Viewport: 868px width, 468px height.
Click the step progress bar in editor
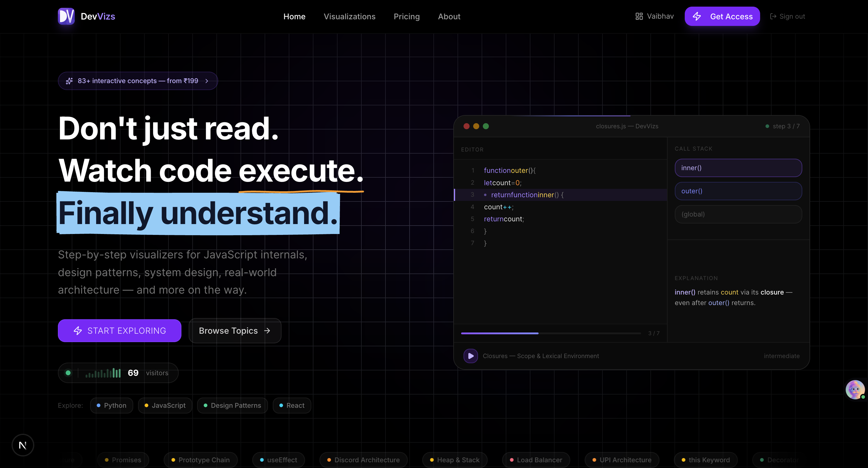(x=551, y=333)
